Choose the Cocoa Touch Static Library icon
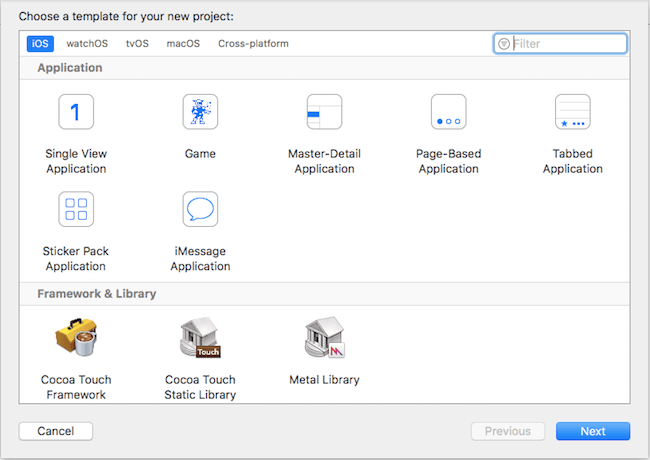 click(200, 339)
